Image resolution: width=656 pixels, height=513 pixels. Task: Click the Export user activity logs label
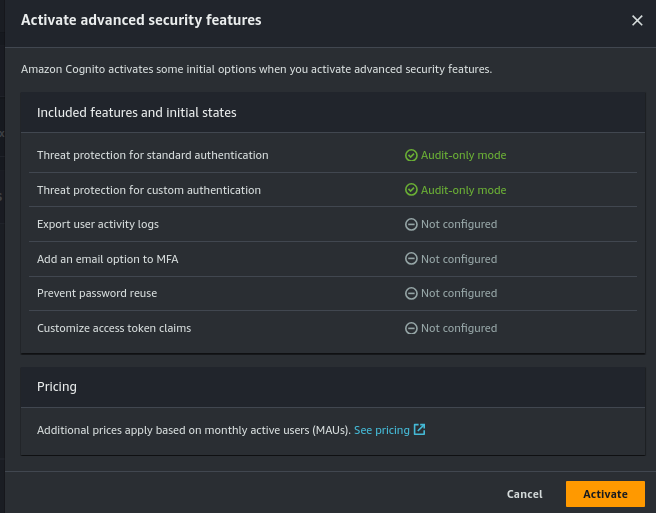(98, 225)
